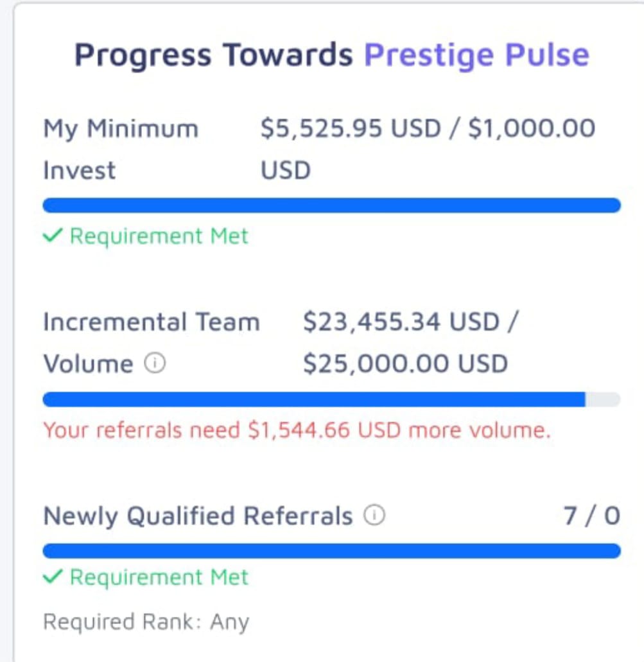Click the green checkmark under My Minimum Invest bar
Viewport: 644px width, 662px height.
51,236
